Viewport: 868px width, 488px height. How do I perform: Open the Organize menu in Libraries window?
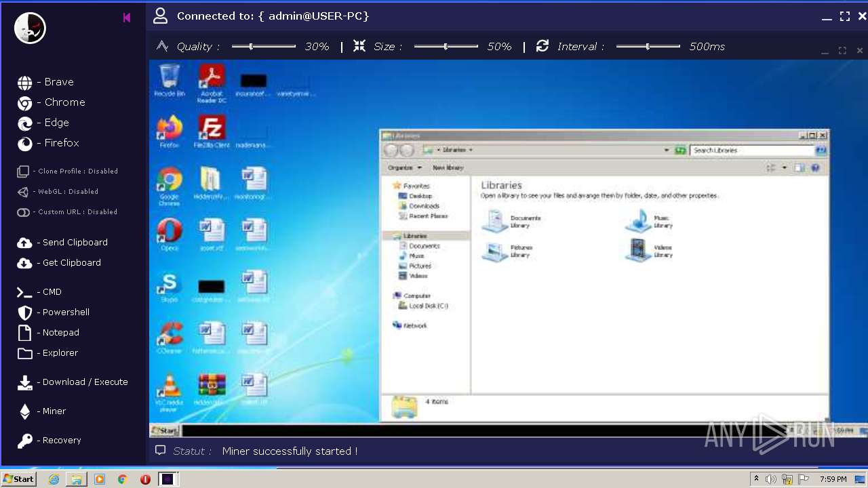pos(405,167)
